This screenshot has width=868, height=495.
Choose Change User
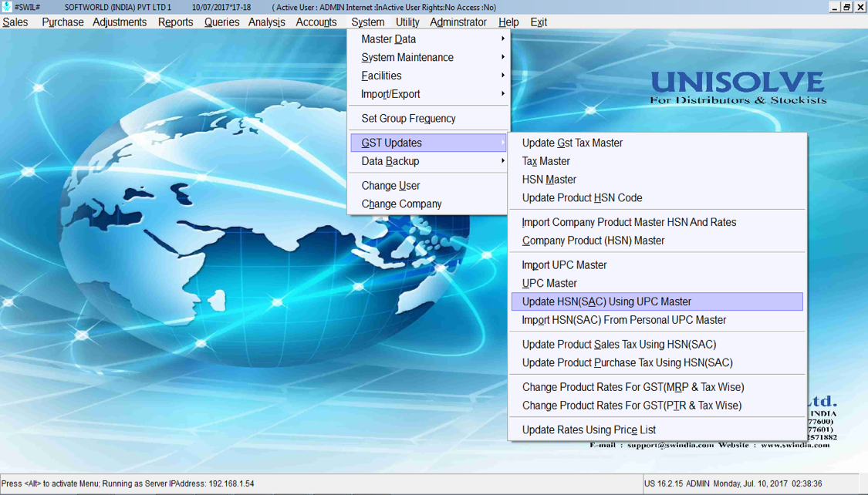click(x=428, y=185)
